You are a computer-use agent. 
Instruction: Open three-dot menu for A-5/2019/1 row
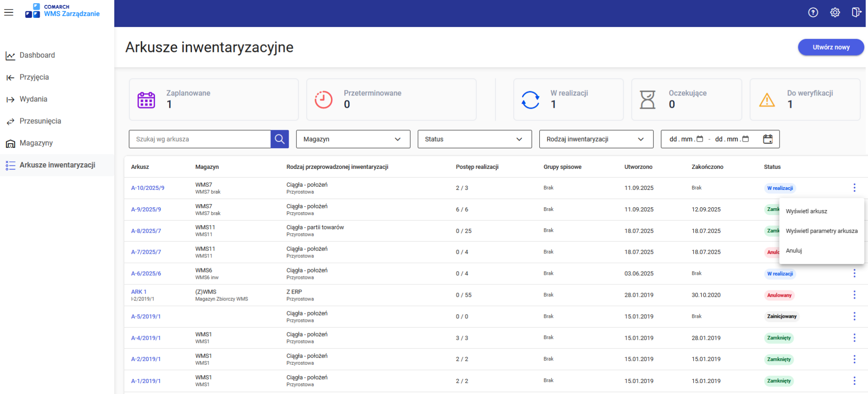tap(854, 316)
